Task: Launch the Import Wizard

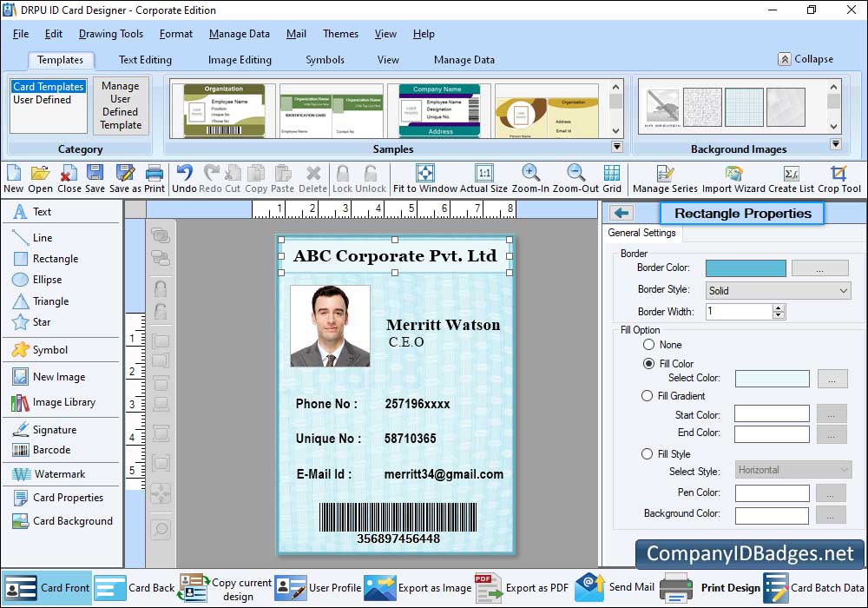Action: (733, 179)
